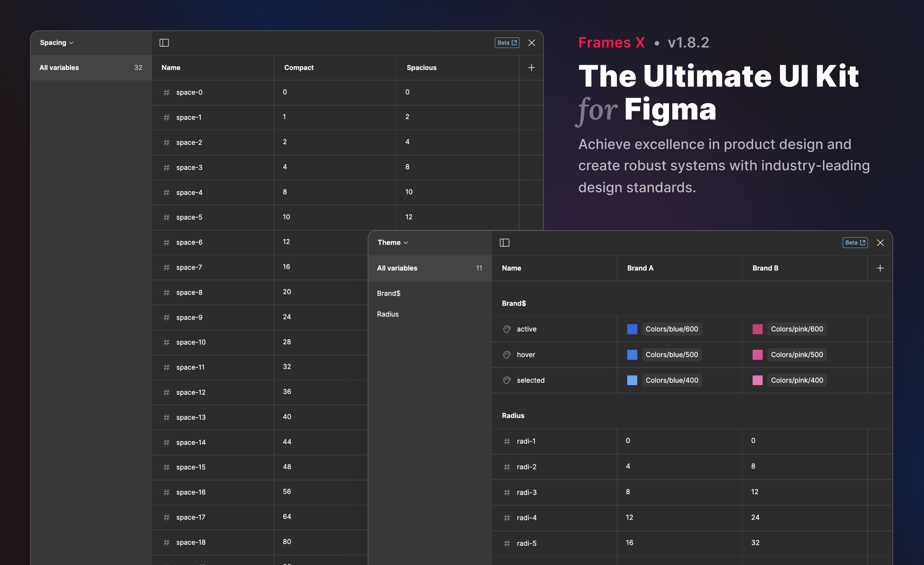This screenshot has height=565, width=924.
Task: Click the Colors/blue/500 token chip
Action: pos(672,354)
